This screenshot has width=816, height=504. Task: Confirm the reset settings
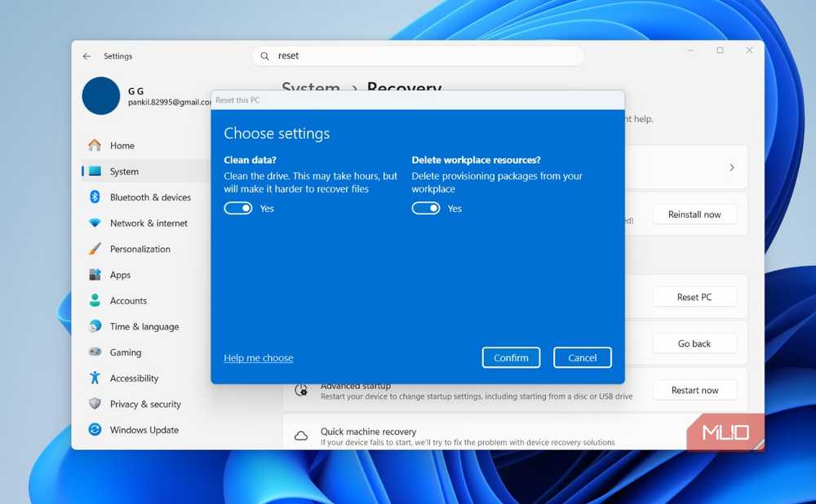coord(511,357)
